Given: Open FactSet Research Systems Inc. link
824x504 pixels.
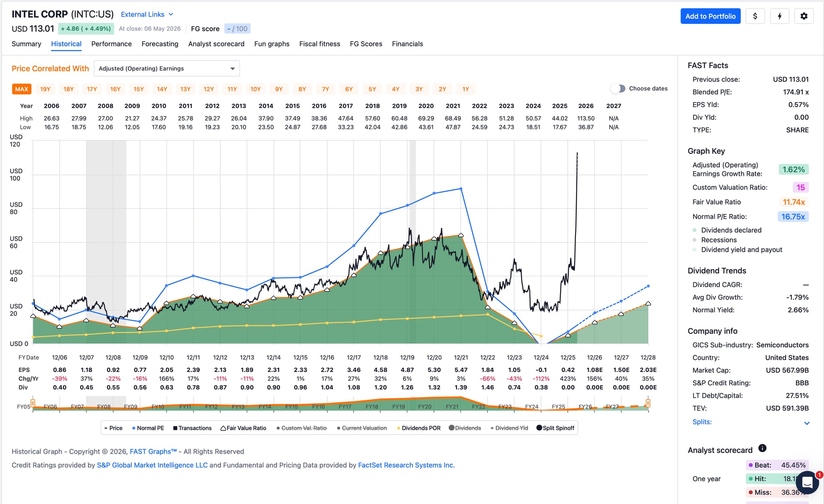Looking at the screenshot, I should click(406, 465).
